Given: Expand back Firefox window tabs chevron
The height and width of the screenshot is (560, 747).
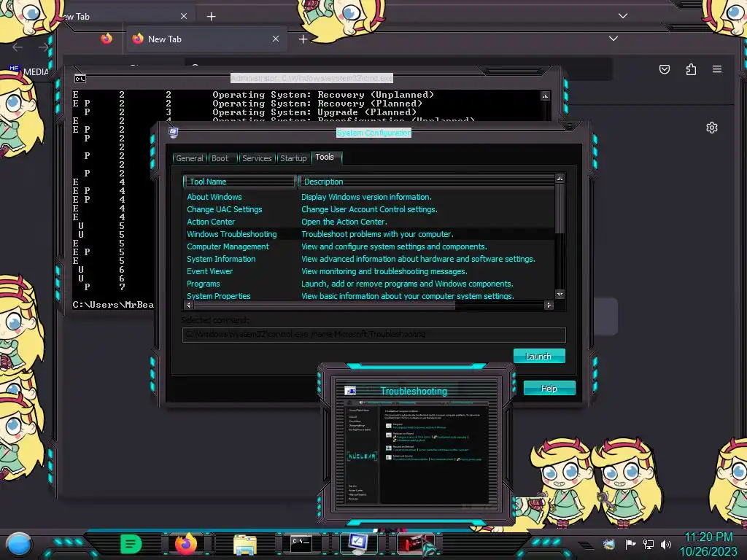Looking at the screenshot, I should pos(623,16).
